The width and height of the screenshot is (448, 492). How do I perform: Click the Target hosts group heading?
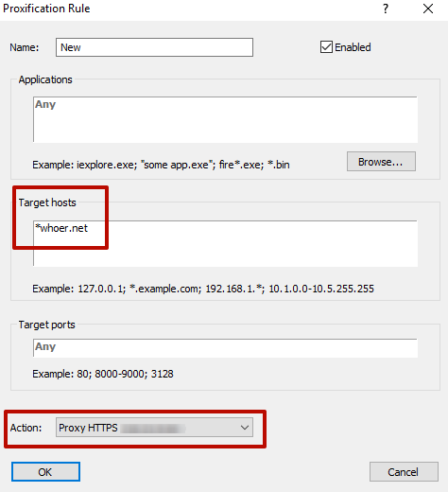point(47,202)
